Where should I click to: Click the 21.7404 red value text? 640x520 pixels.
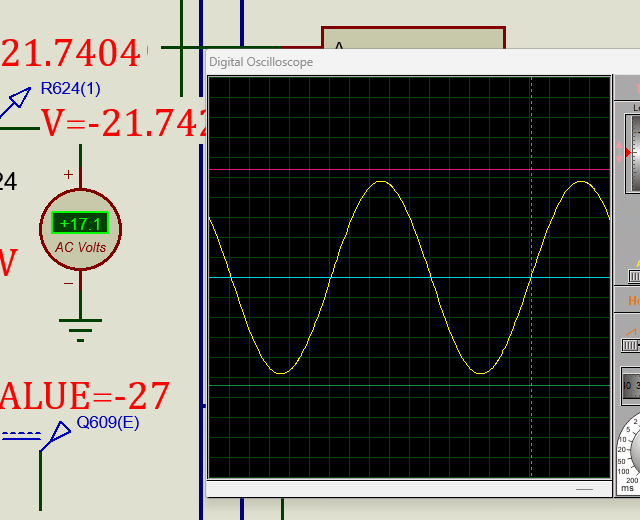coord(73,53)
